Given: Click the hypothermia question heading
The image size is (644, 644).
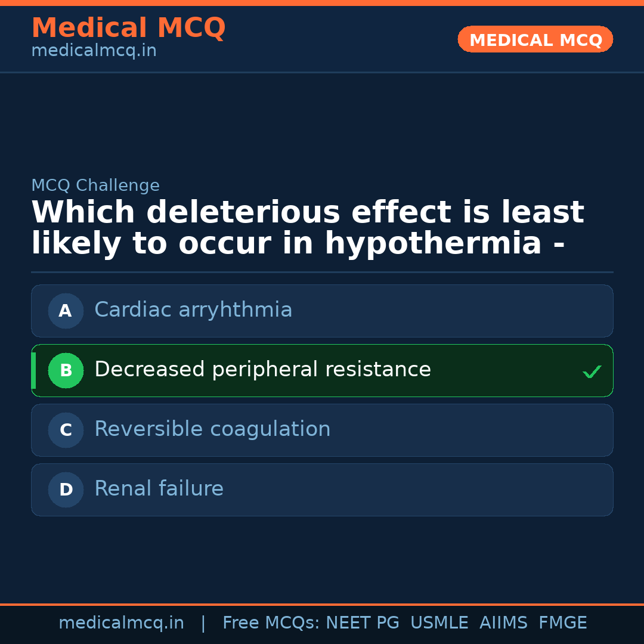Looking at the screenshot, I should point(307,228).
